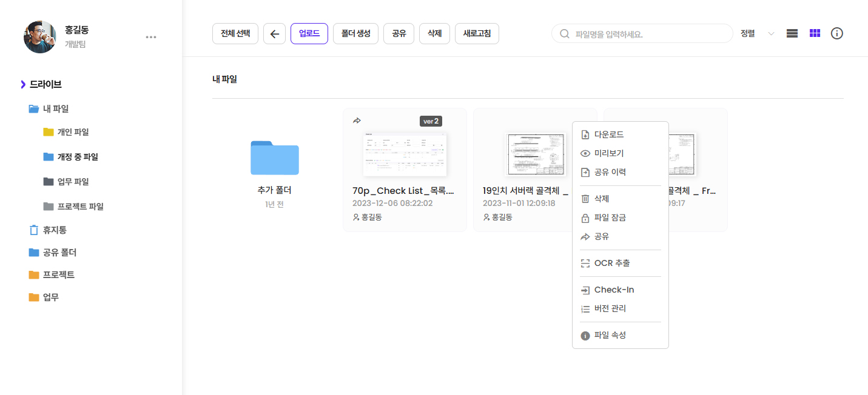Click the search magnifier icon
868x395 pixels.
click(565, 34)
